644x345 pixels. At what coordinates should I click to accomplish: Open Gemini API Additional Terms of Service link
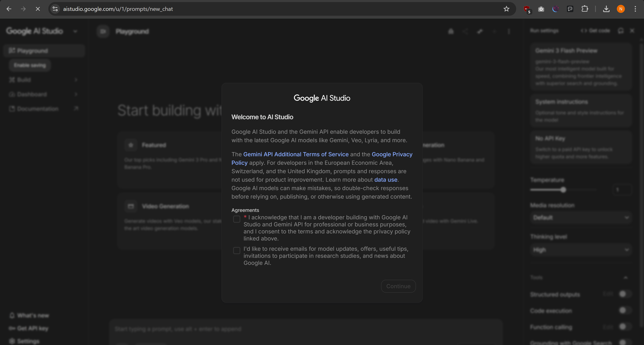click(x=296, y=154)
